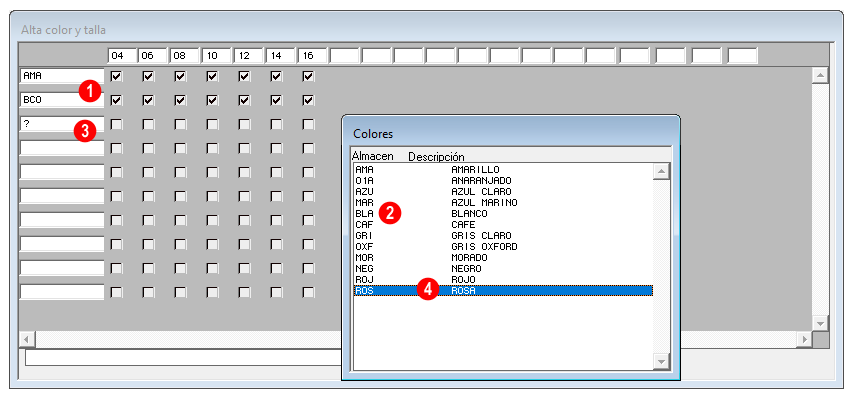Click the empty color field below the ? row
This screenshot has height=398, width=849.
click(61, 148)
